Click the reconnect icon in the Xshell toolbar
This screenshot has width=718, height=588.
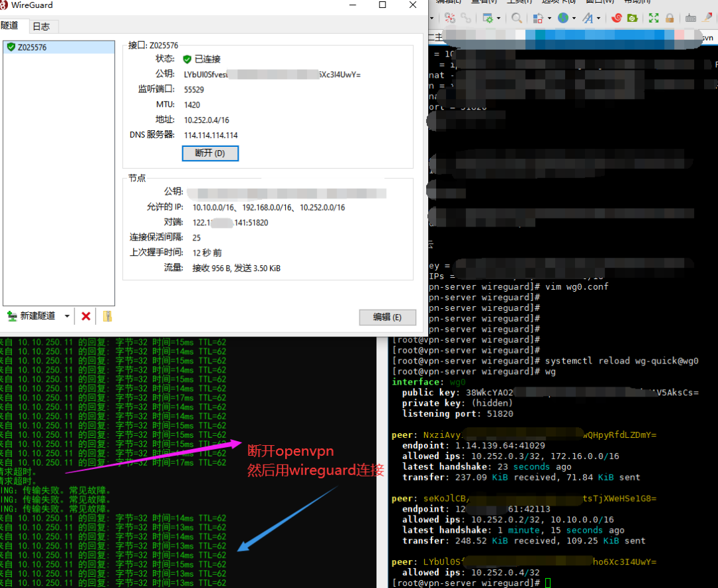(x=450, y=18)
